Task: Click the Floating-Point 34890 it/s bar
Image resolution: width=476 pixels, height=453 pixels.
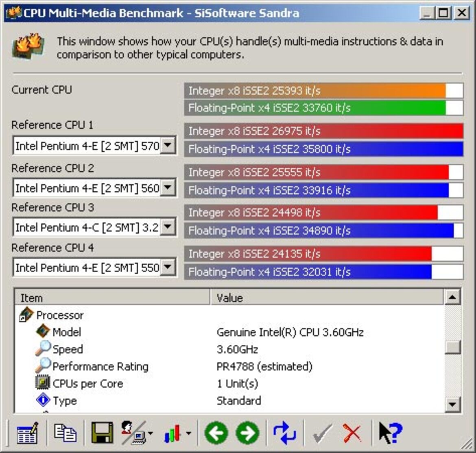Action: coord(323,230)
